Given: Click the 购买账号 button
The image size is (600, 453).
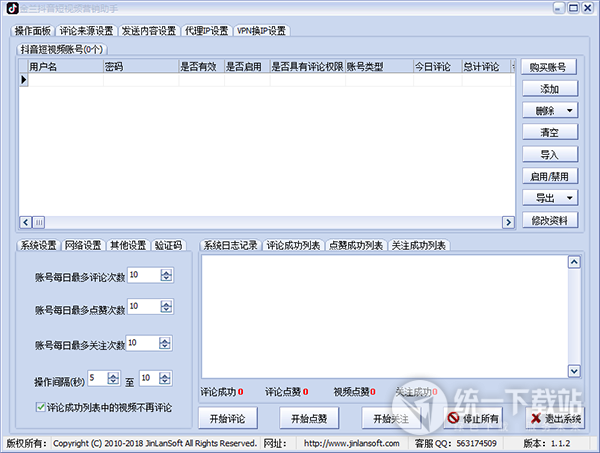Looking at the screenshot, I should pyautogui.click(x=549, y=67).
